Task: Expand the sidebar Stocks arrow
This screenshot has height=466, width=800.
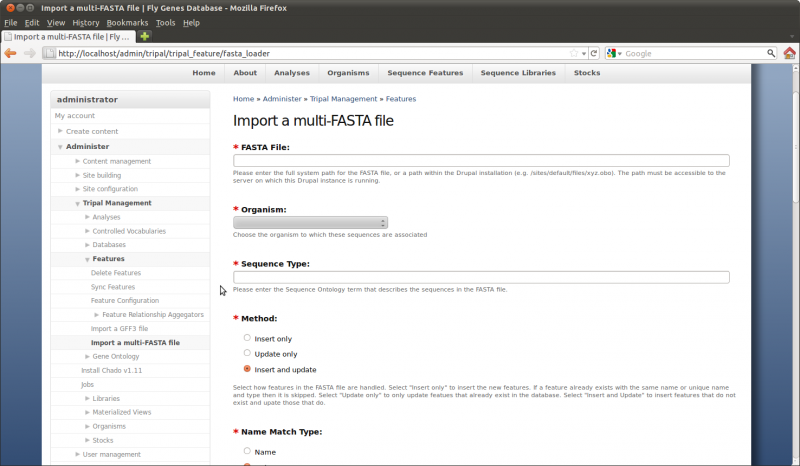Action: point(87,440)
